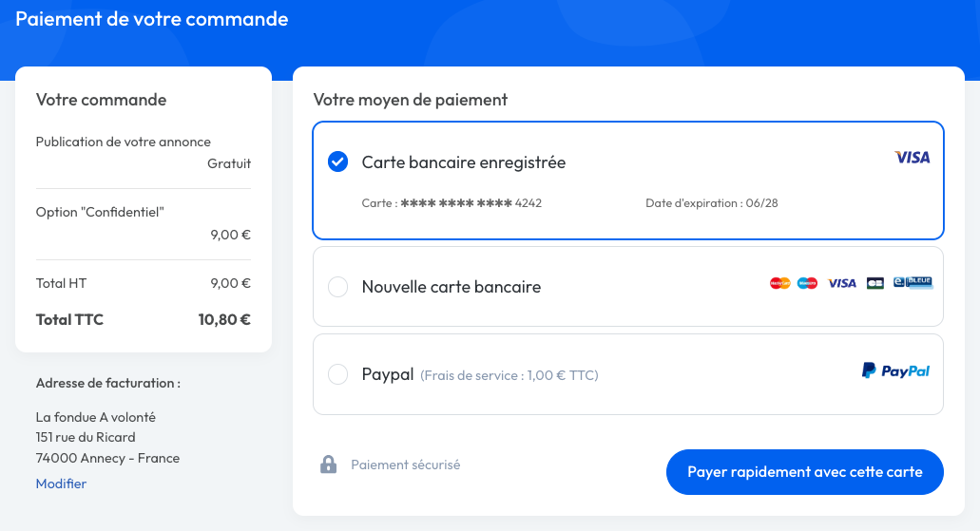Image resolution: width=980 pixels, height=531 pixels.
Task: Click the CB card logo
Action: point(875,283)
